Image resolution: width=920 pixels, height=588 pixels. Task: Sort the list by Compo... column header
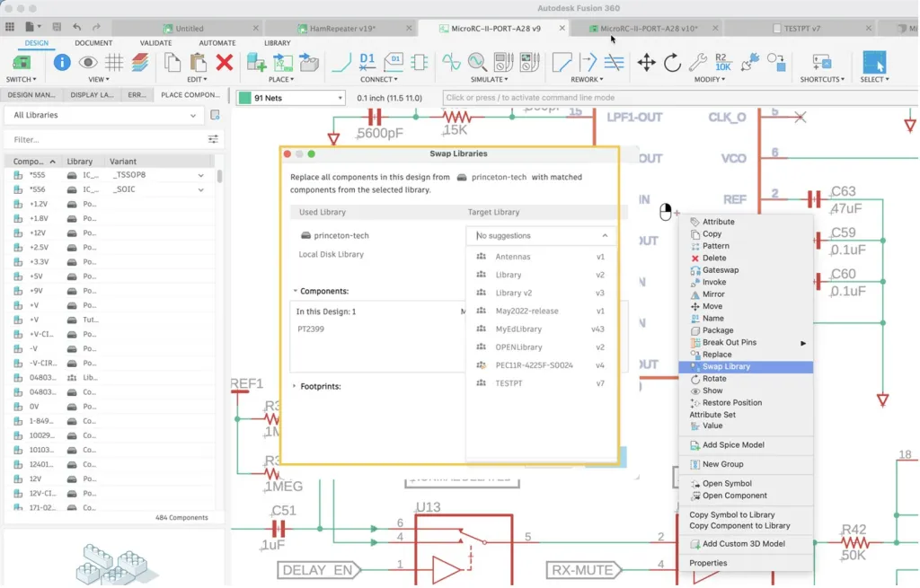coord(35,162)
